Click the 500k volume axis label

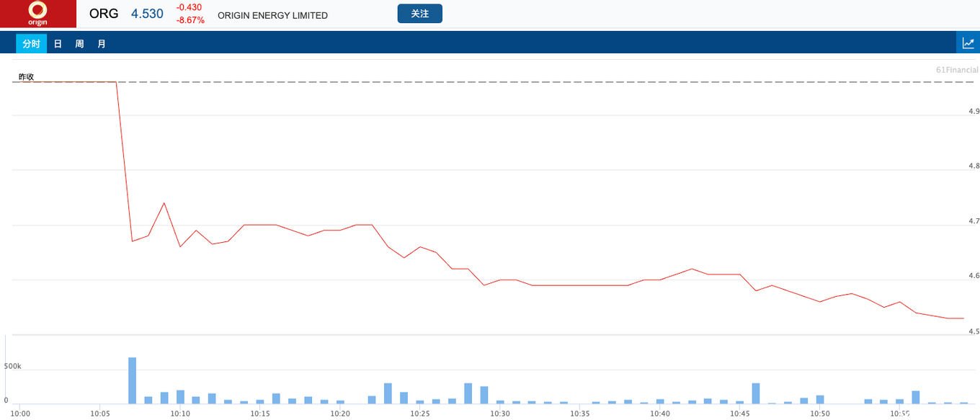(x=13, y=366)
